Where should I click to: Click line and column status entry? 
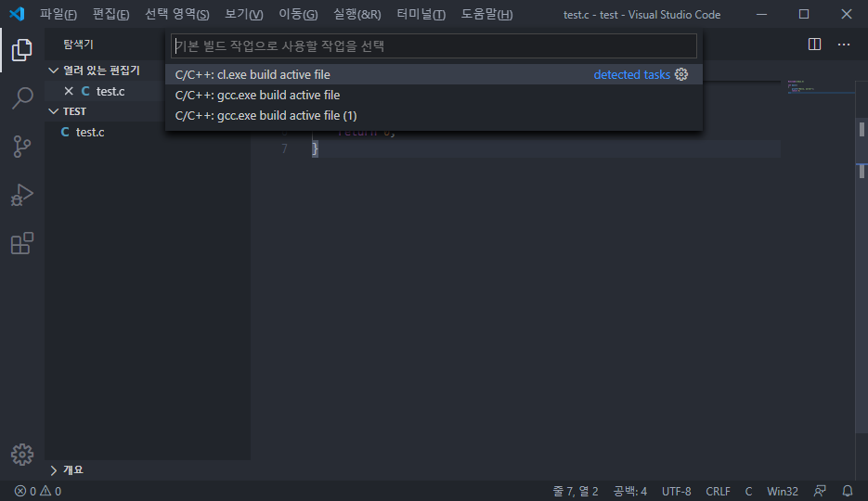tap(576, 491)
